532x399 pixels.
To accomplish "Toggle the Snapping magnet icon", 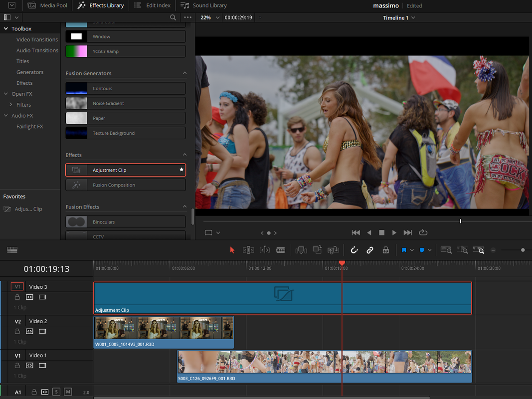I will (x=354, y=250).
